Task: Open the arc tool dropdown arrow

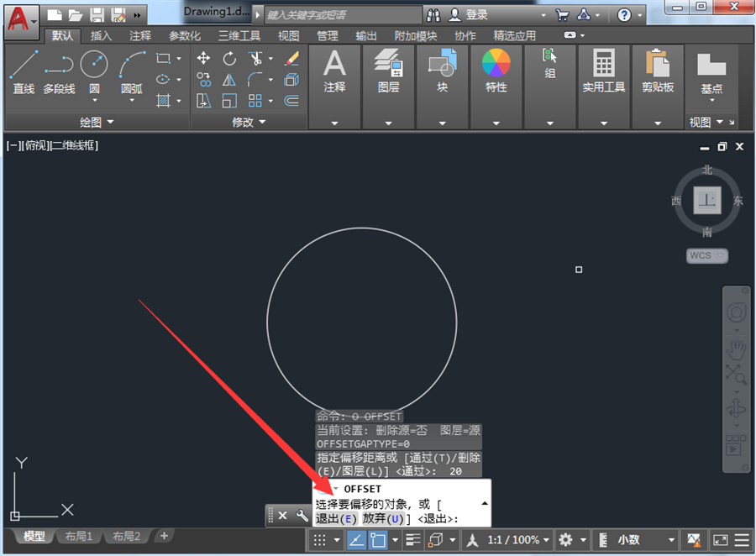Action: pyautogui.click(x=132, y=100)
